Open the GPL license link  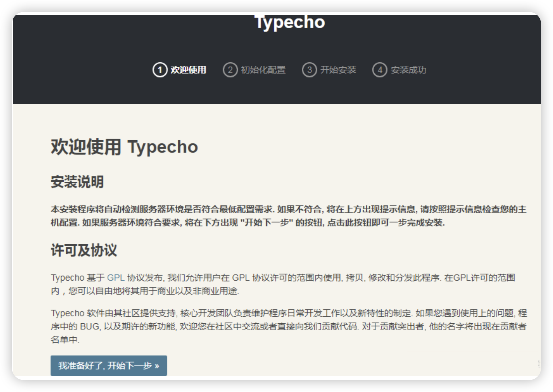tap(116, 278)
